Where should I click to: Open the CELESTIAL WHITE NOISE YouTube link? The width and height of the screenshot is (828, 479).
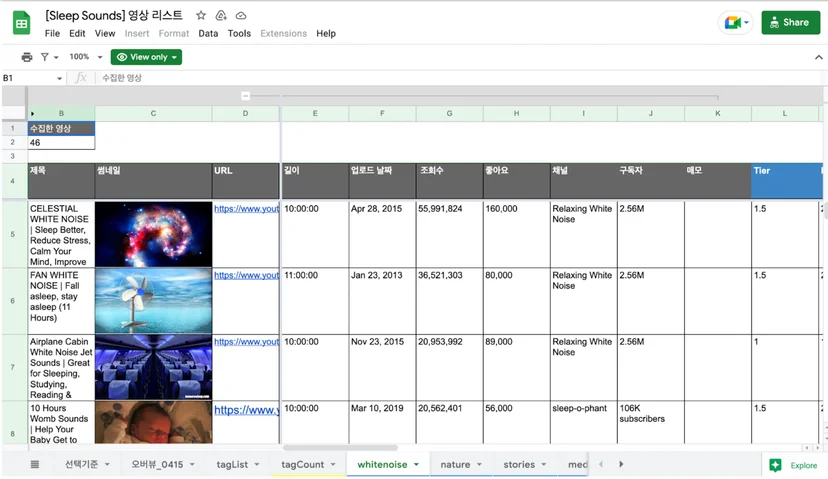pos(247,209)
